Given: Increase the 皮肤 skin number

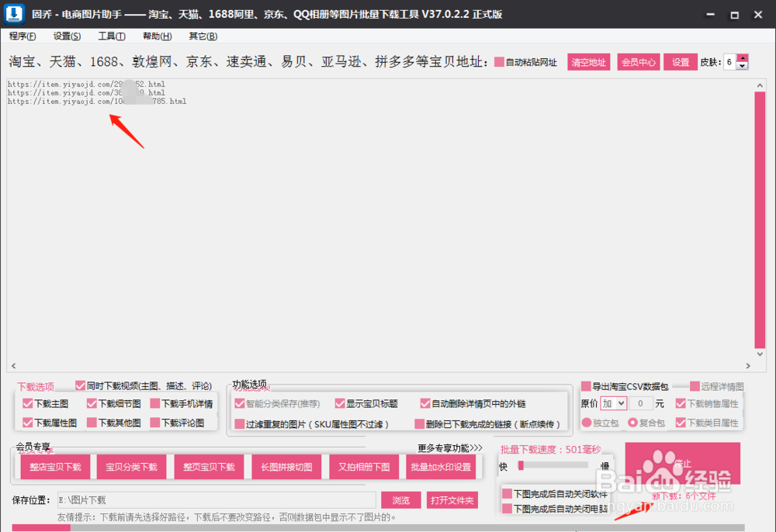Looking at the screenshot, I should pyautogui.click(x=742, y=58).
